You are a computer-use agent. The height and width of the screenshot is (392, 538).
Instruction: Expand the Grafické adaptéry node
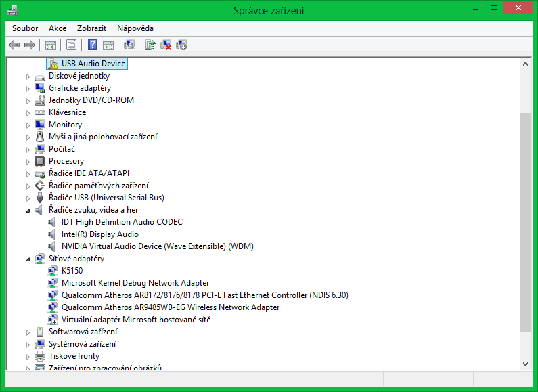pyautogui.click(x=28, y=89)
